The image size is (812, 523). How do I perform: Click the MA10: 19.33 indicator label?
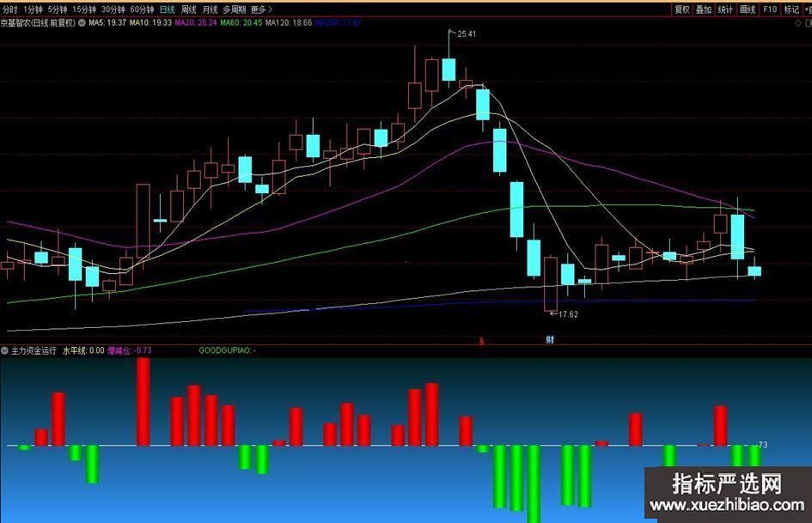tap(150, 23)
